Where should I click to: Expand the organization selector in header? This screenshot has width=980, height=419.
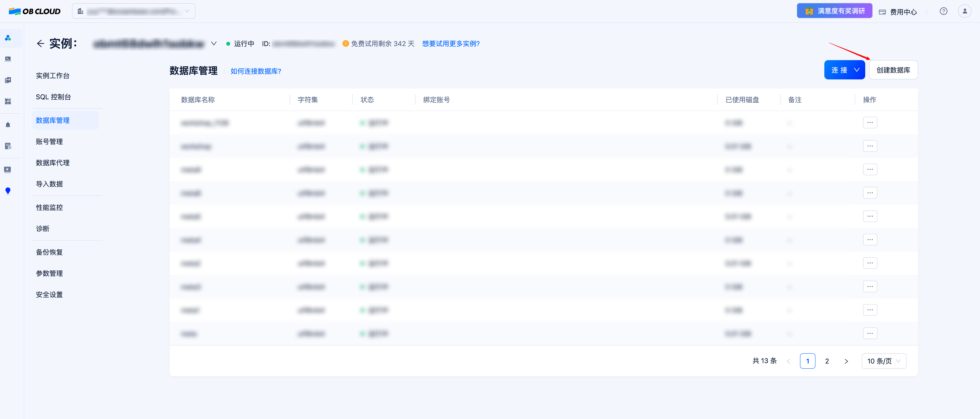(133, 11)
